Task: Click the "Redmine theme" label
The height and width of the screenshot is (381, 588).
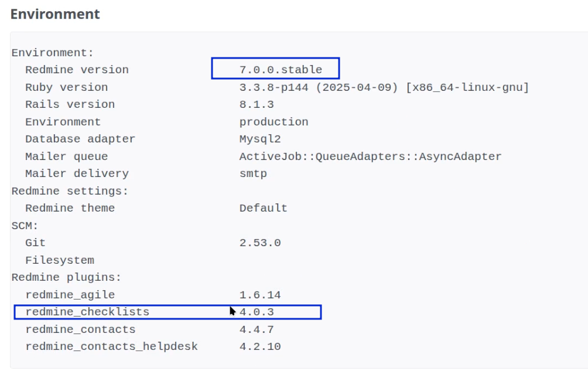Action: point(70,208)
